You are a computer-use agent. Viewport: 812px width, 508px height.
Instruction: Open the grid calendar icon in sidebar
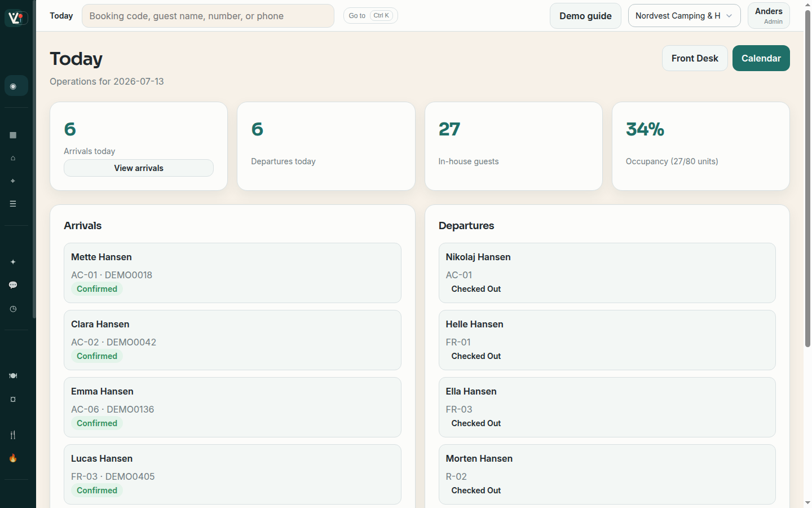tap(13, 135)
